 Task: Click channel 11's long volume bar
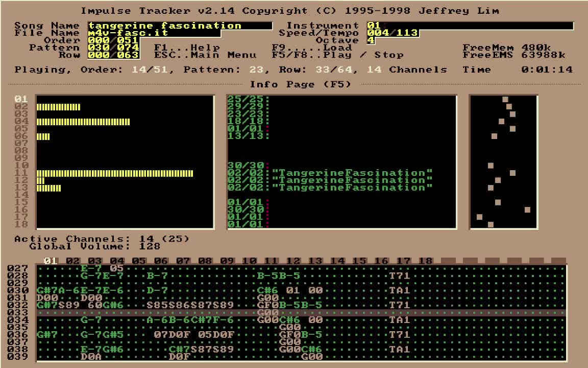coord(115,173)
